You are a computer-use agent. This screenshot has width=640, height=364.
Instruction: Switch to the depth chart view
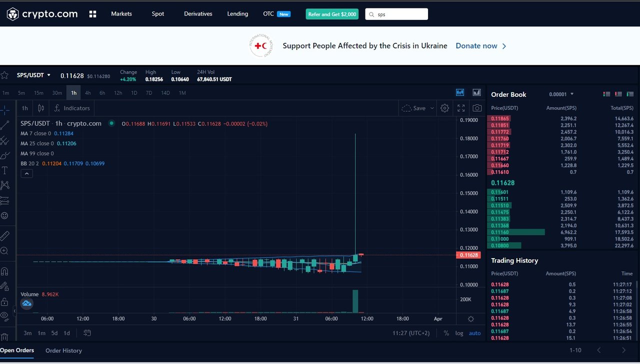point(476,92)
